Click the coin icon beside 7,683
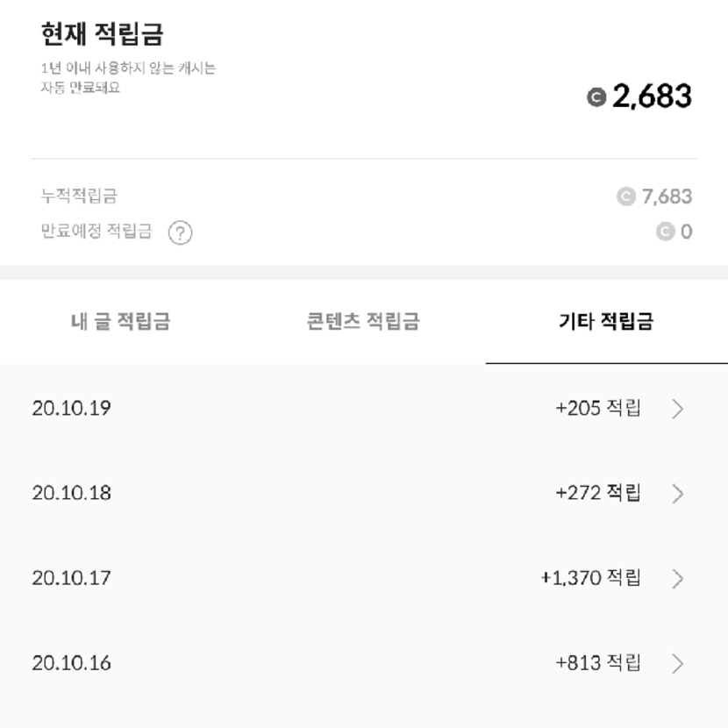 [625, 196]
